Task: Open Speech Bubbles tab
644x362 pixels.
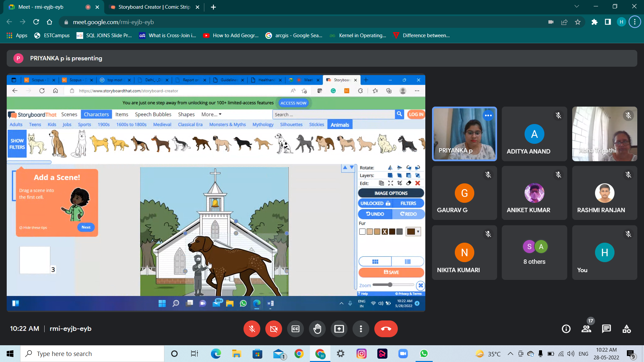Action: coord(153,114)
